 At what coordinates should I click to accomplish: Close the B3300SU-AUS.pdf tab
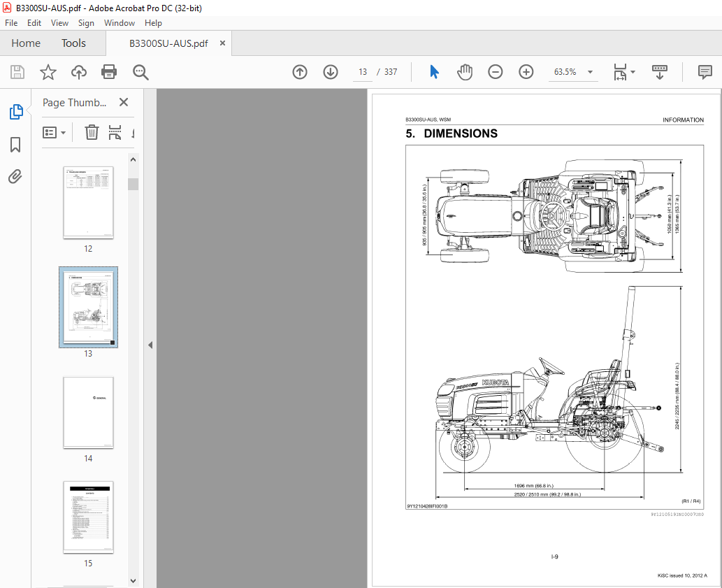pyautogui.click(x=222, y=43)
